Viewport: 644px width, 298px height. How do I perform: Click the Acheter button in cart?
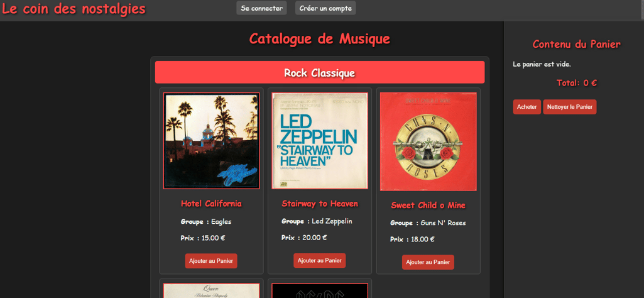(x=527, y=107)
